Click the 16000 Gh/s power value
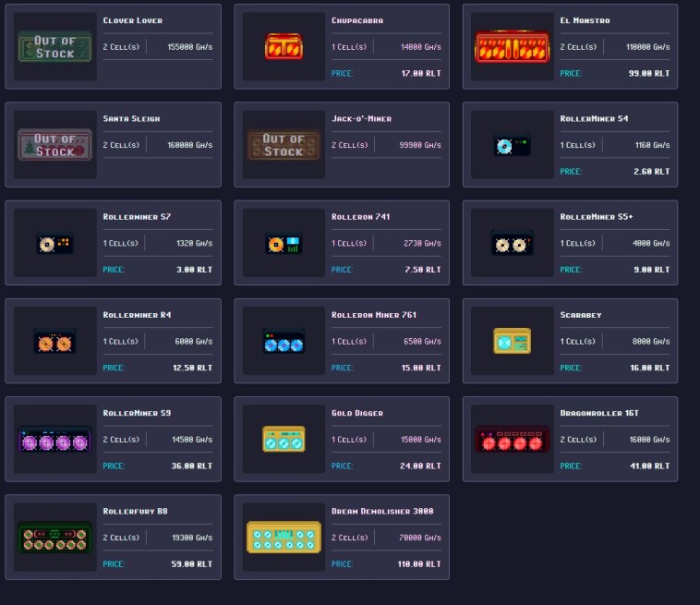Screen dimensions: 700x605 click(x=649, y=440)
